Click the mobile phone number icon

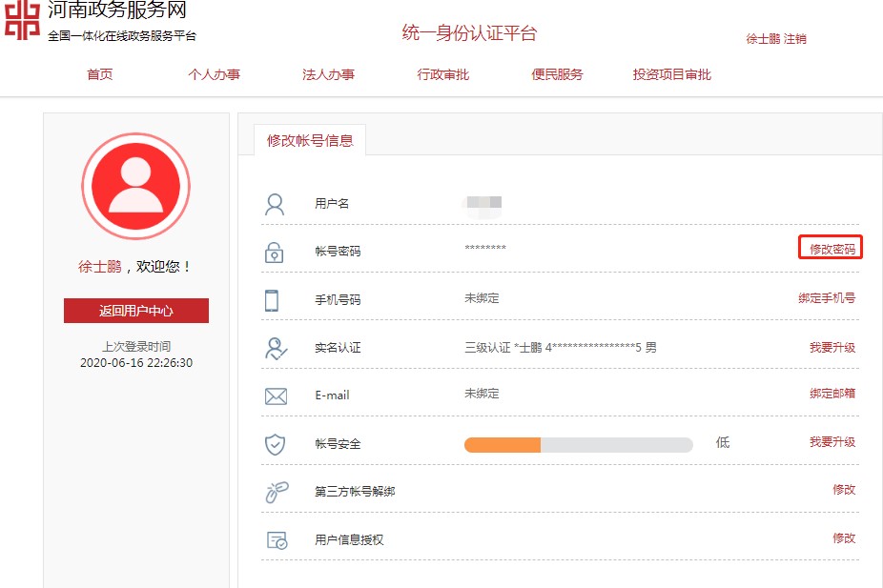272,300
